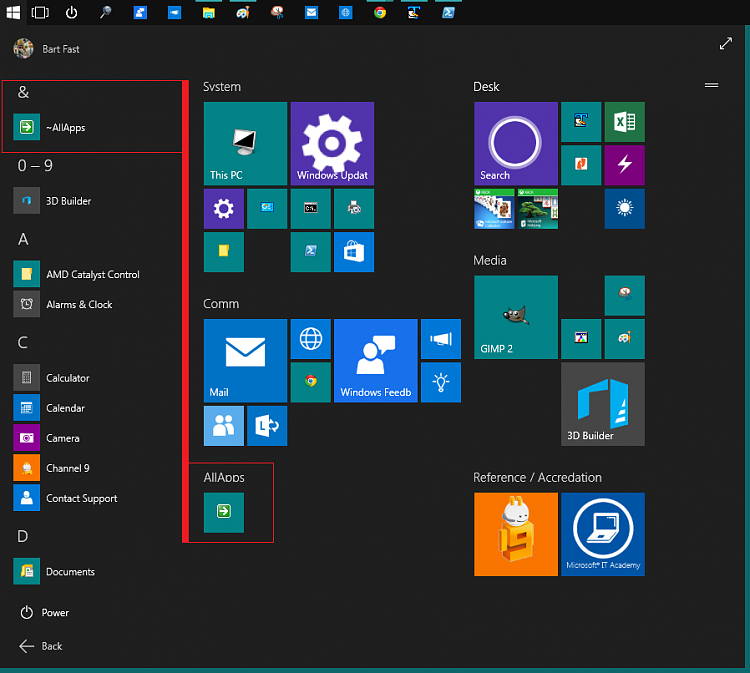The image size is (750, 673).
Task: Launch Chrome from the taskbar
Action: pos(380,12)
